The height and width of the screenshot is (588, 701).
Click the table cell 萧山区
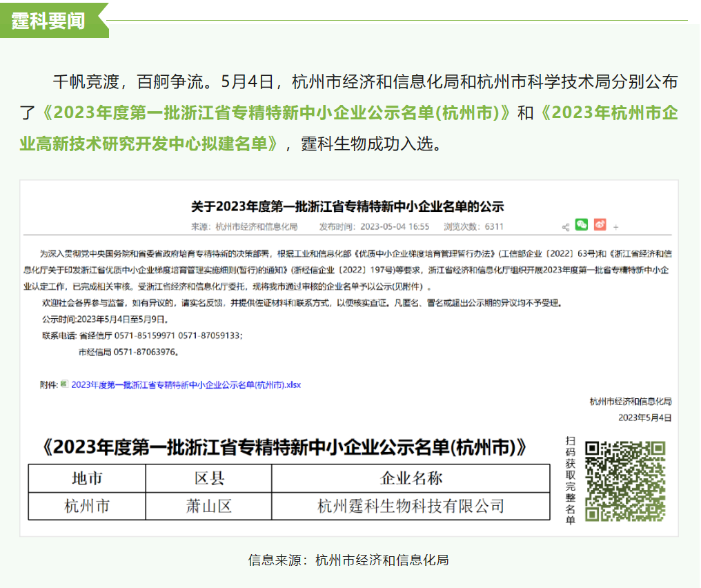(209, 507)
